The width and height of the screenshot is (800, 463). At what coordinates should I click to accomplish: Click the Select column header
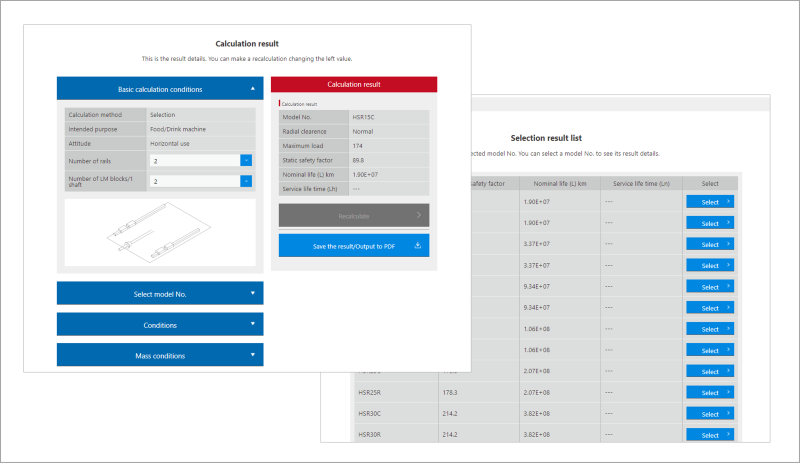pos(710,183)
